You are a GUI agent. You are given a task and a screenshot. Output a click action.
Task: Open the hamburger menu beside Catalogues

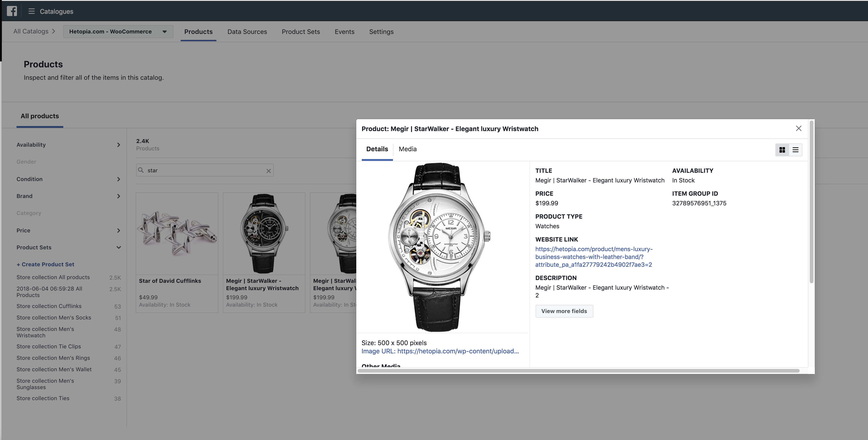pos(32,11)
